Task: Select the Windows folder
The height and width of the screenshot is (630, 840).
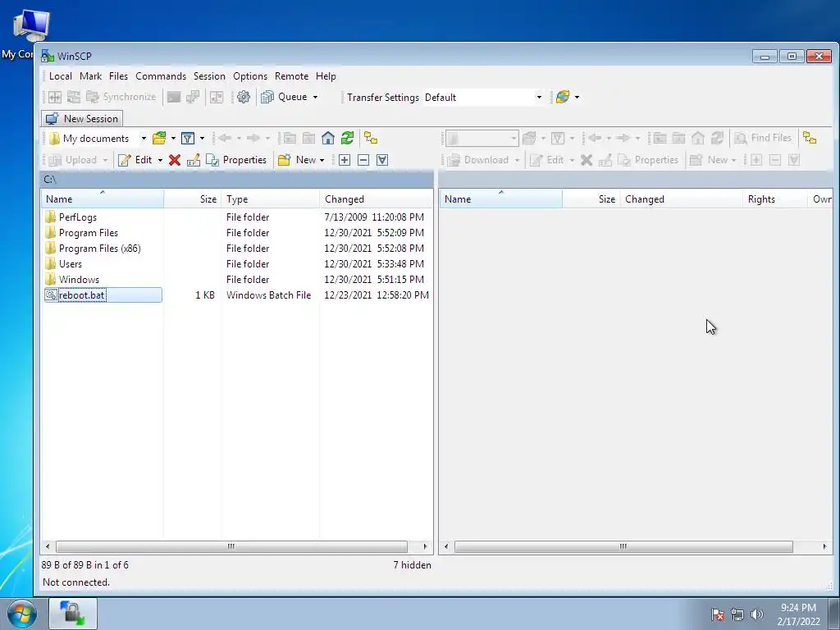Action: pos(79,279)
